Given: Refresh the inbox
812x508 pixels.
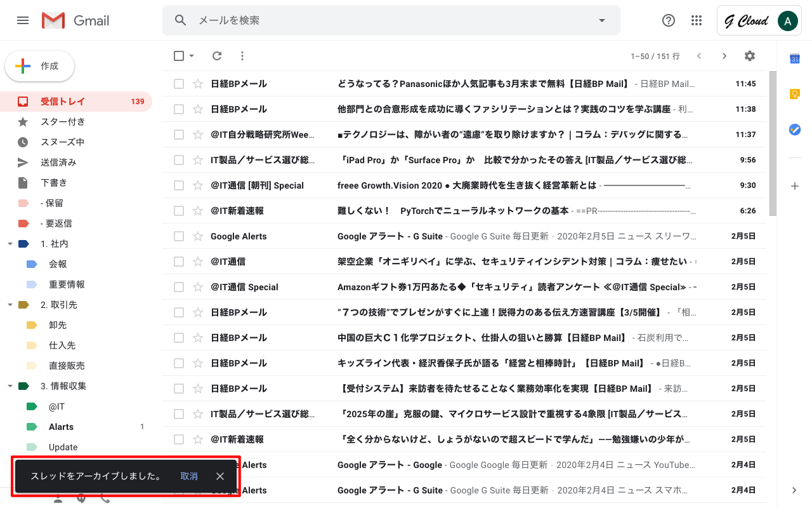Looking at the screenshot, I should [217, 56].
